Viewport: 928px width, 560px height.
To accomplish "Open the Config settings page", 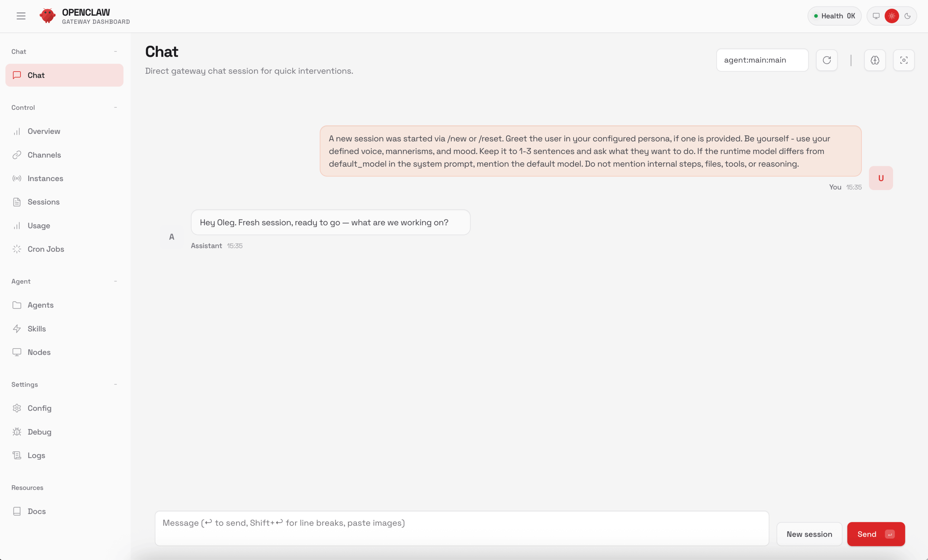I will 39,408.
